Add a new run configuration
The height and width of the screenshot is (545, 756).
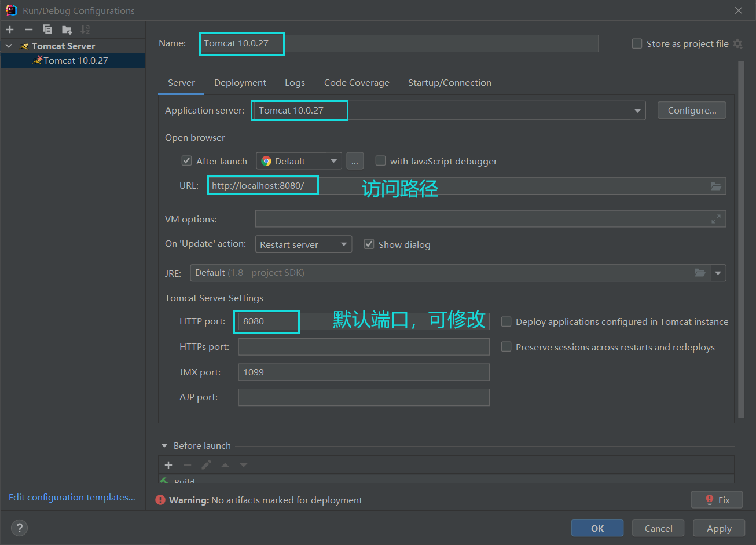tap(10, 30)
